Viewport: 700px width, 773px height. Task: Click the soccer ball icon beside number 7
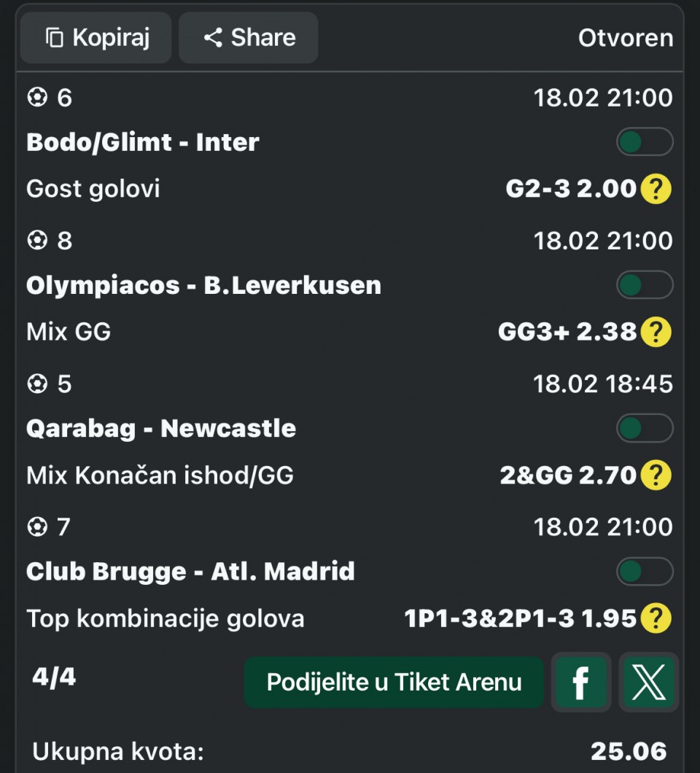36,527
